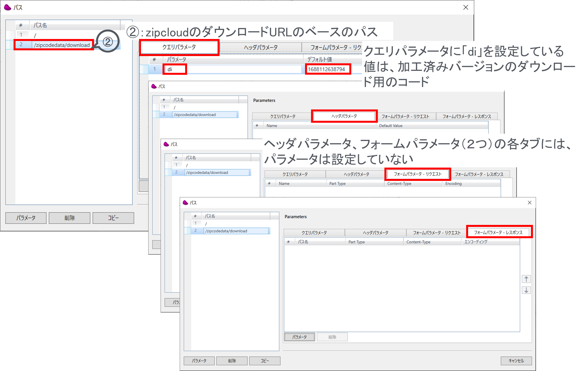
Task: Select /zipcodedata/download row in the Encoding window
Action: coord(208,172)
